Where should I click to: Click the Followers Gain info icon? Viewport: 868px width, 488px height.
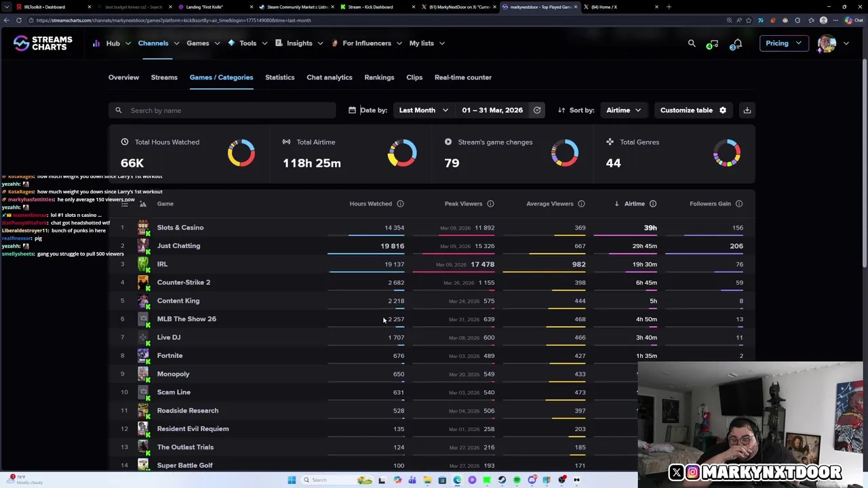point(739,203)
